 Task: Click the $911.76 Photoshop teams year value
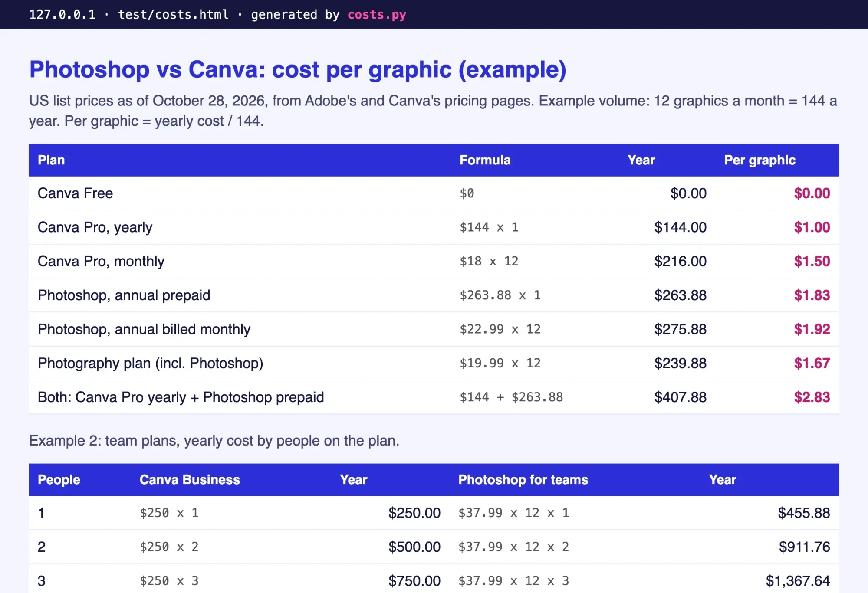[804, 547]
